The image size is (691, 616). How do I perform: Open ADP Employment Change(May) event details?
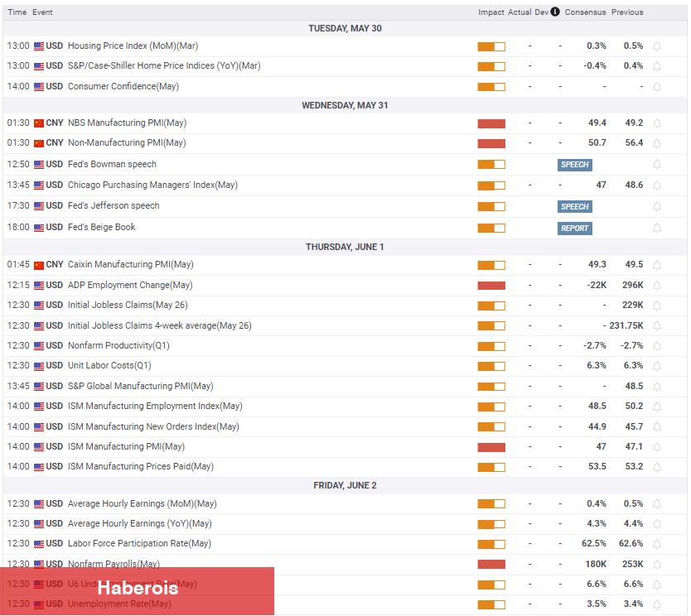click(x=130, y=286)
